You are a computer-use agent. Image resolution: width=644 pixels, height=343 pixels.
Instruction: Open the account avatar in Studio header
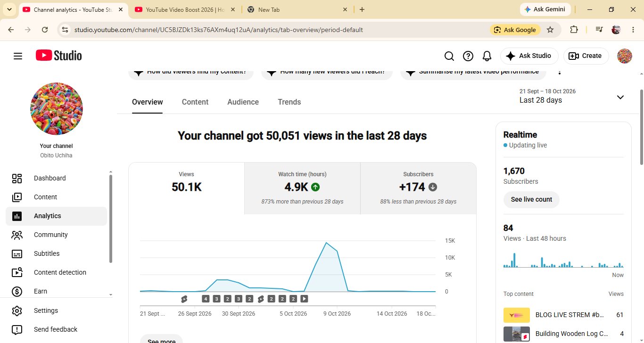point(625,56)
